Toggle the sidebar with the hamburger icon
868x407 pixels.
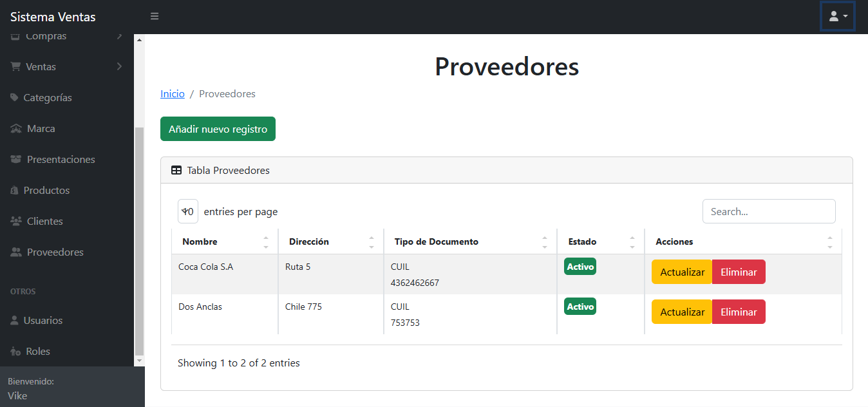tap(154, 15)
